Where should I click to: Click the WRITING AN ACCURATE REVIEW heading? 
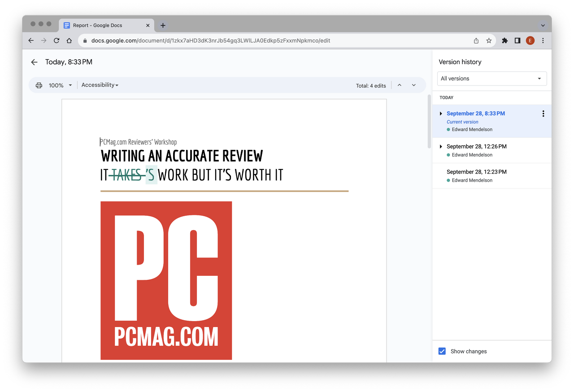pyautogui.click(x=182, y=156)
